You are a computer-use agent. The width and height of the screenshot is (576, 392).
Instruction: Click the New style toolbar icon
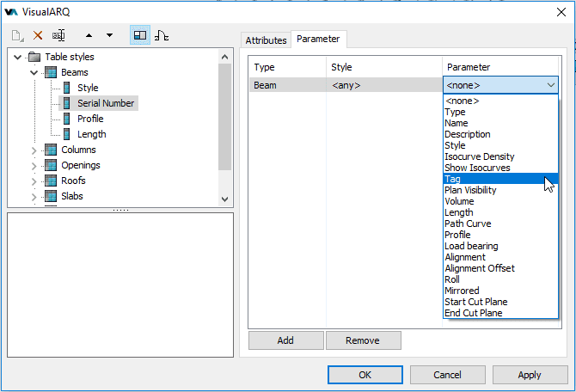click(17, 35)
